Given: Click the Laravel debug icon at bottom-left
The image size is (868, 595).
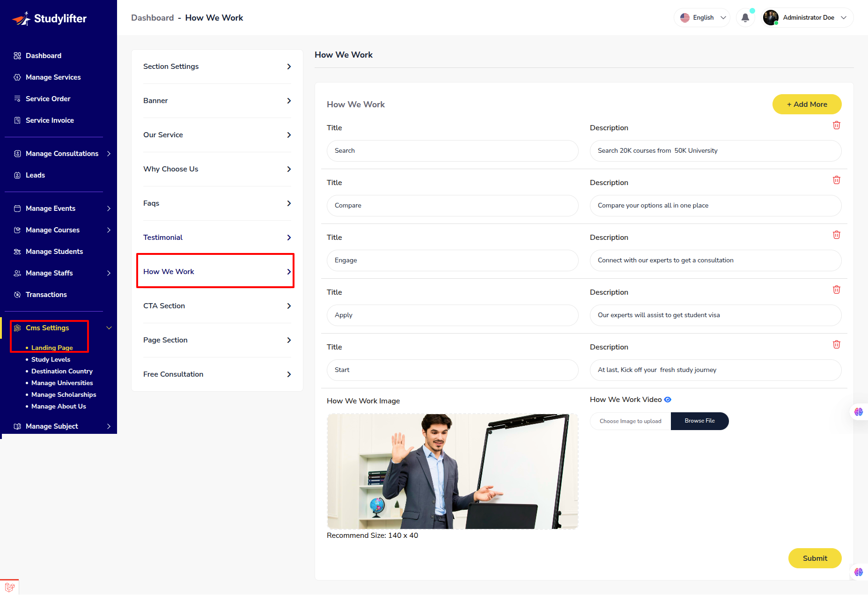Looking at the screenshot, I should 9,587.
